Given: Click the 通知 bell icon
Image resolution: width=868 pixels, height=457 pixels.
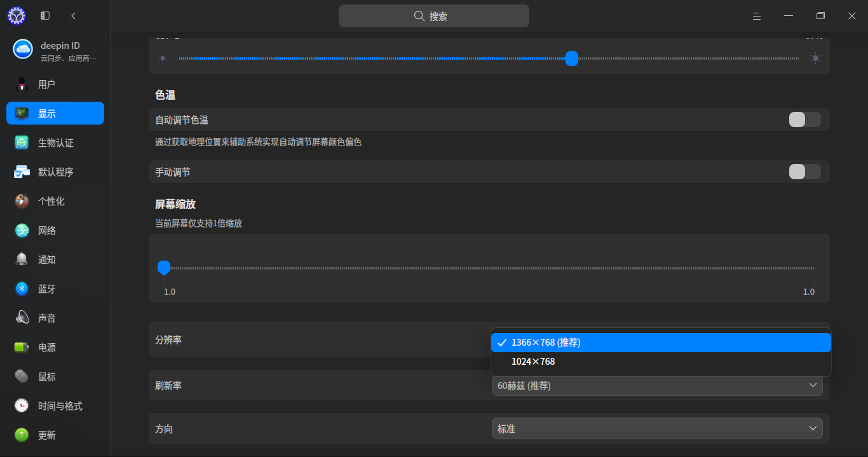Looking at the screenshot, I should pos(22,260).
